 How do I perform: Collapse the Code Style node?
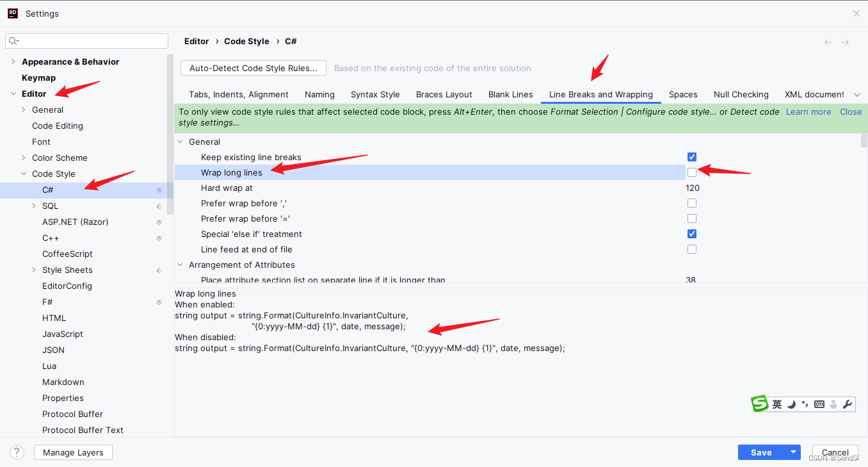tap(24, 174)
